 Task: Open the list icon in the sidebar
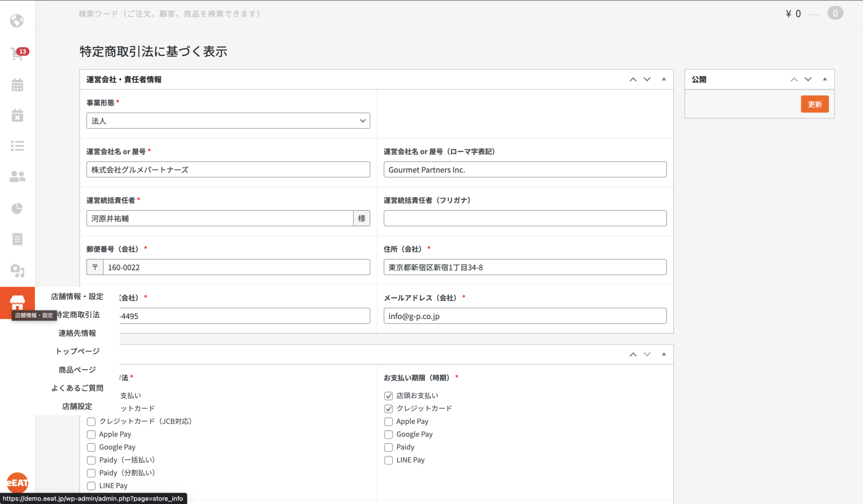pos(18,146)
